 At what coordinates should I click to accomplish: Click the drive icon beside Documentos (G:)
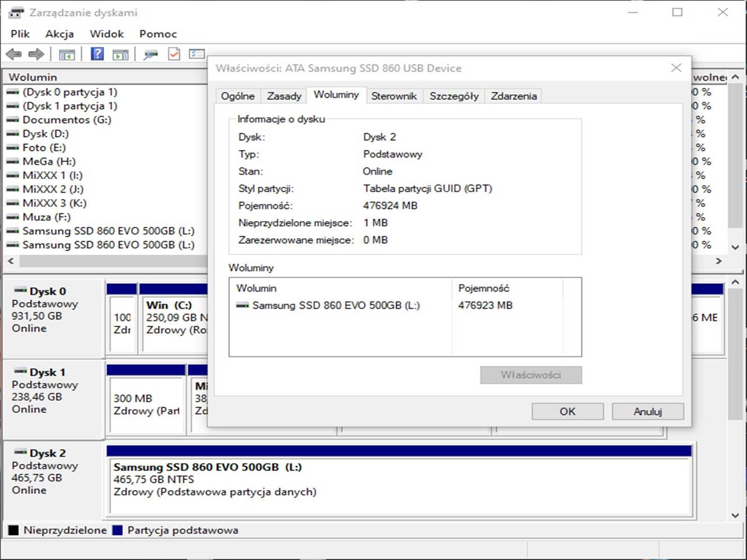pos(13,120)
